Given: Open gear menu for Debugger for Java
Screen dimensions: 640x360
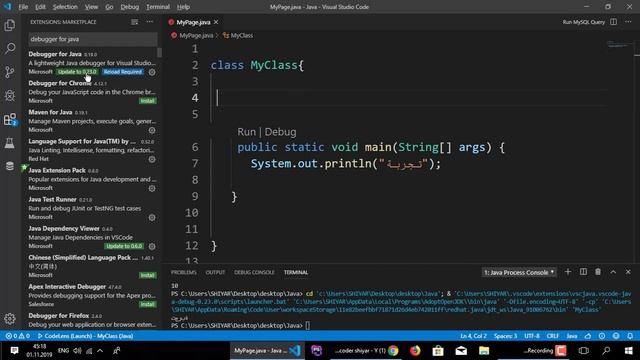Looking at the screenshot, I should point(152,72).
